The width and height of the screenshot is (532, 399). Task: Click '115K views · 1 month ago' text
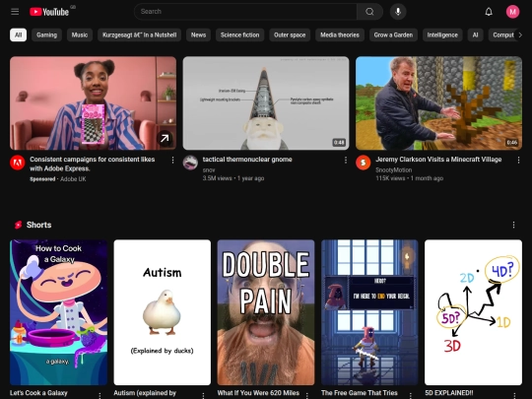tap(409, 178)
